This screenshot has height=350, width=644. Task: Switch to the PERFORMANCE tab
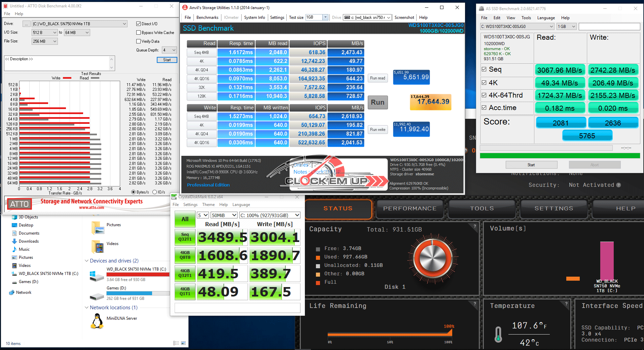point(409,209)
